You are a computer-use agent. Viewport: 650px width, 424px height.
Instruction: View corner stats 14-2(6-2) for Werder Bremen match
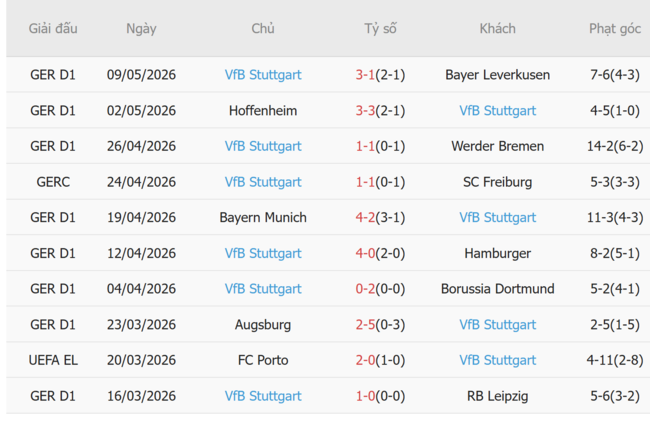[615, 146]
